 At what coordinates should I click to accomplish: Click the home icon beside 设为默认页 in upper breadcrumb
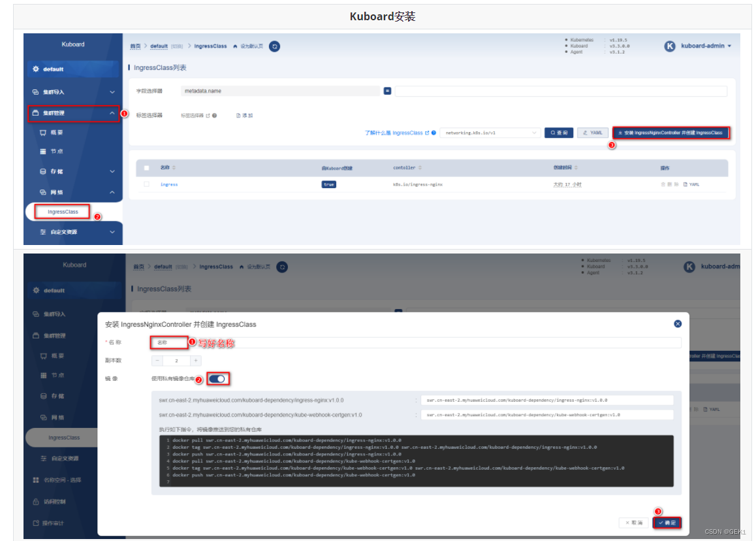(x=235, y=46)
